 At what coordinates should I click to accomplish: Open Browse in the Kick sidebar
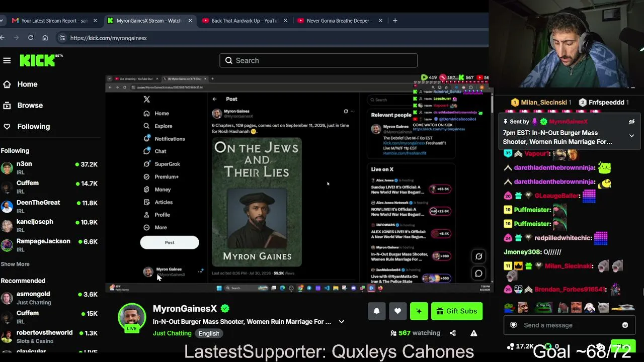click(x=23, y=106)
